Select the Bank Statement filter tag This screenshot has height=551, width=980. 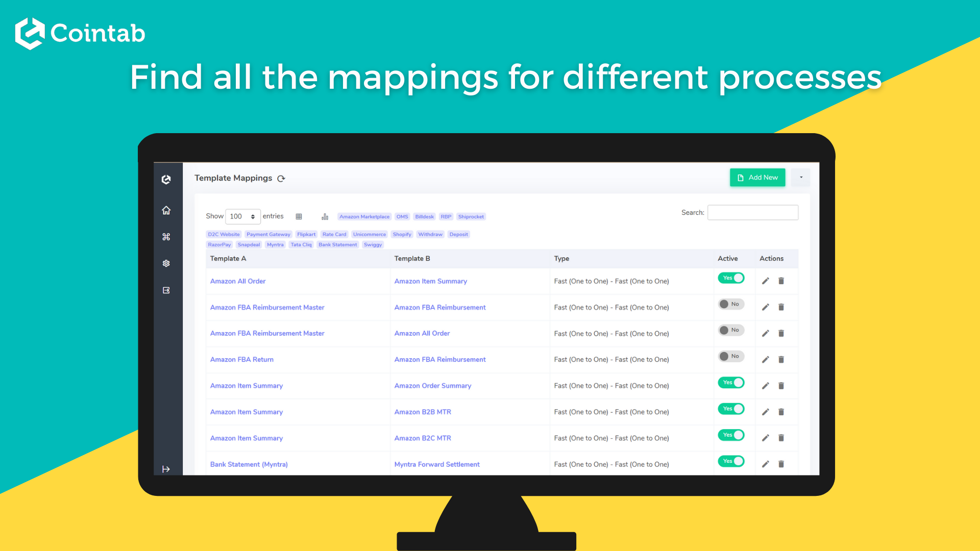pyautogui.click(x=337, y=244)
